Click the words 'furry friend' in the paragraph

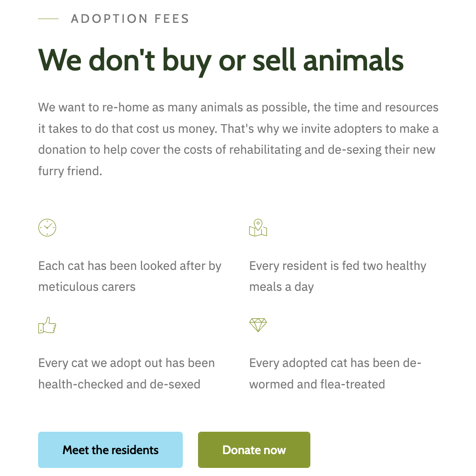pos(70,171)
